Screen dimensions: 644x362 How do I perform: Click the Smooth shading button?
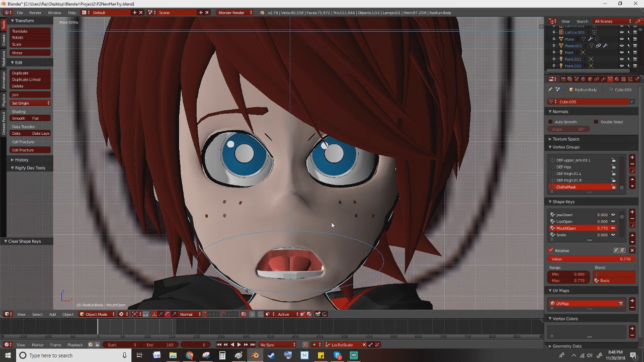coord(20,118)
